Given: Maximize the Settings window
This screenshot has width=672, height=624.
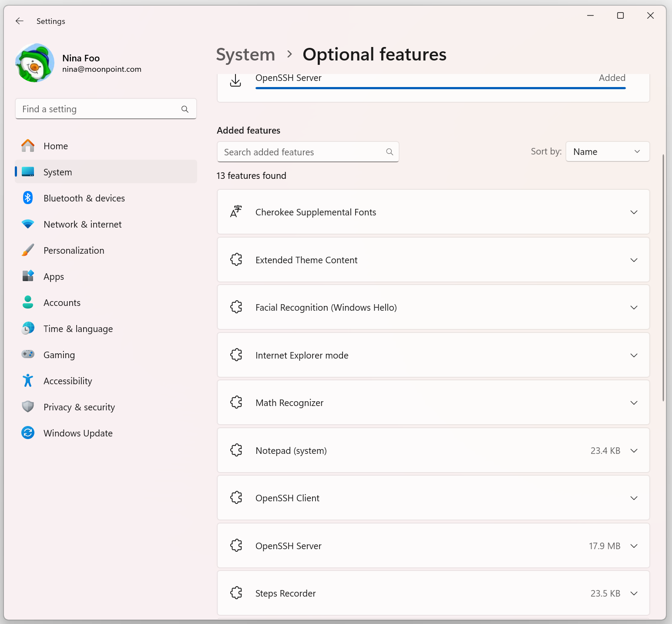Looking at the screenshot, I should click(621, 16).
